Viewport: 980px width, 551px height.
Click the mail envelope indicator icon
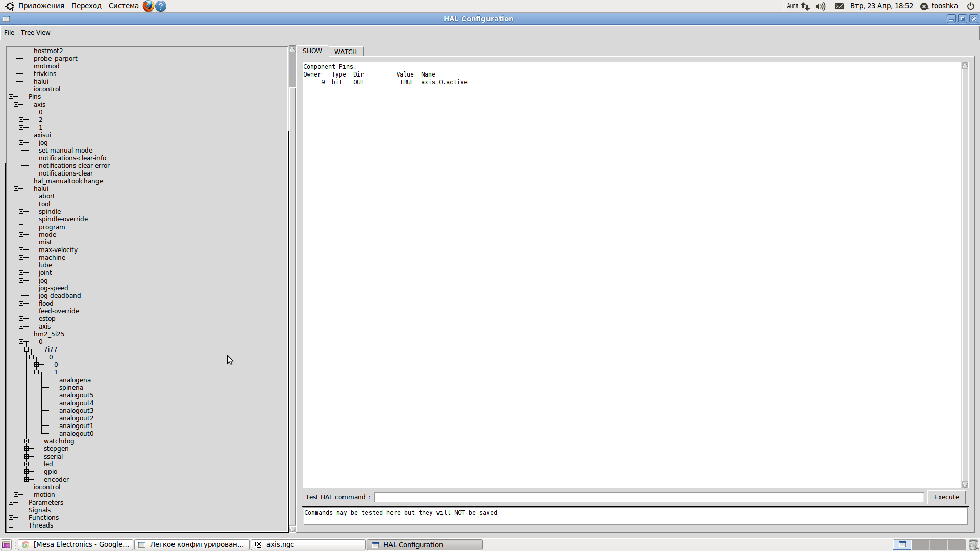point(839,6)
